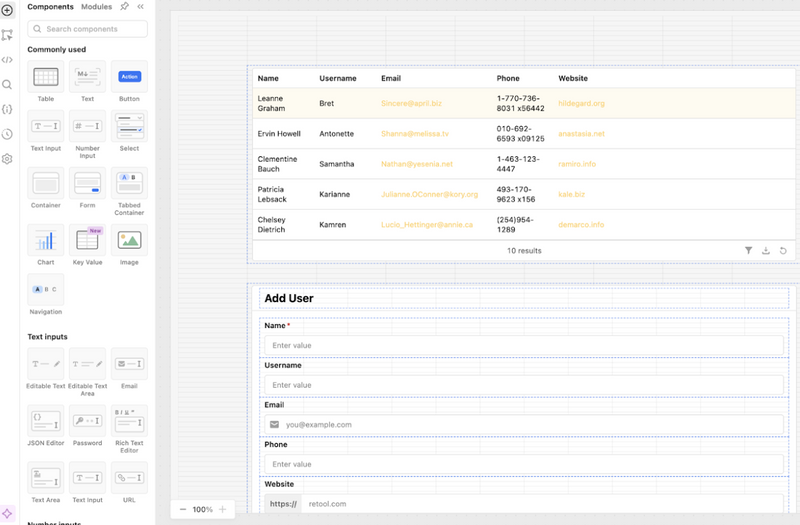The image size is (800, 525).
Task: Click the Phone input field in form
Action: tap(524, 464)
